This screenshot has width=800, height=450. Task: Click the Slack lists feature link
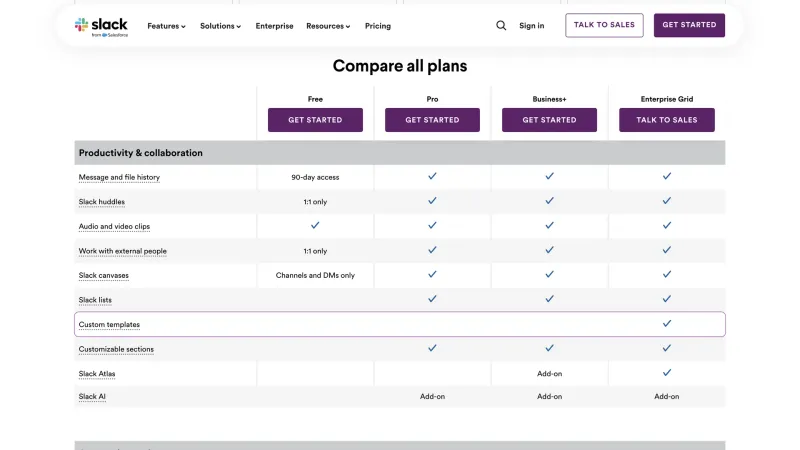pos(95,300)
